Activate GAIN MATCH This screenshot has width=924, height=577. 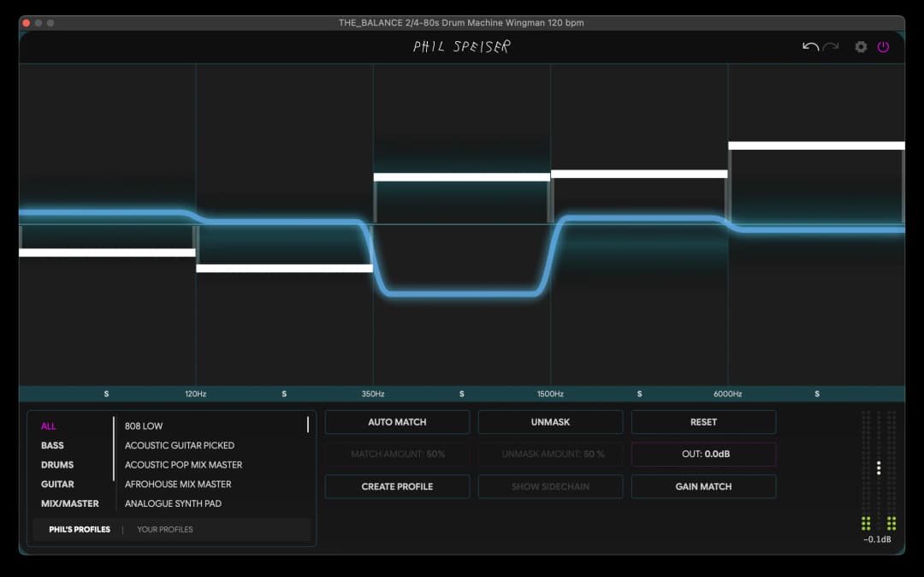703,486
